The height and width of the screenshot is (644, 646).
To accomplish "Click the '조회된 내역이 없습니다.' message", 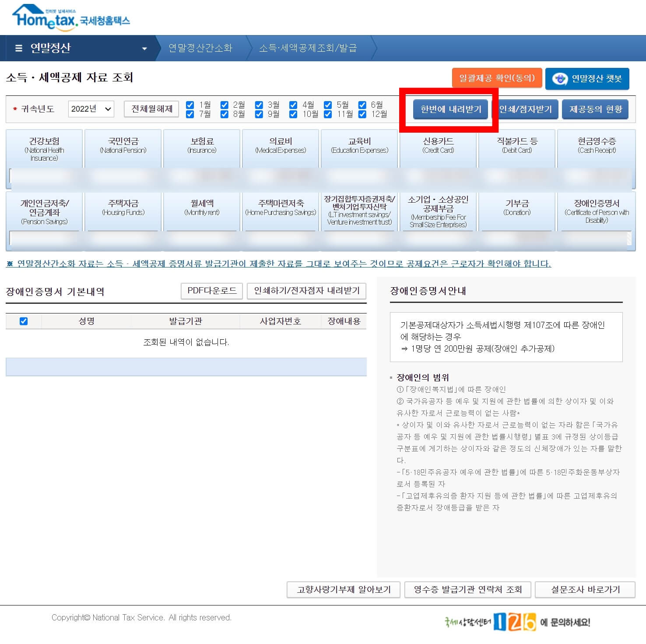I will coord(186,342).
